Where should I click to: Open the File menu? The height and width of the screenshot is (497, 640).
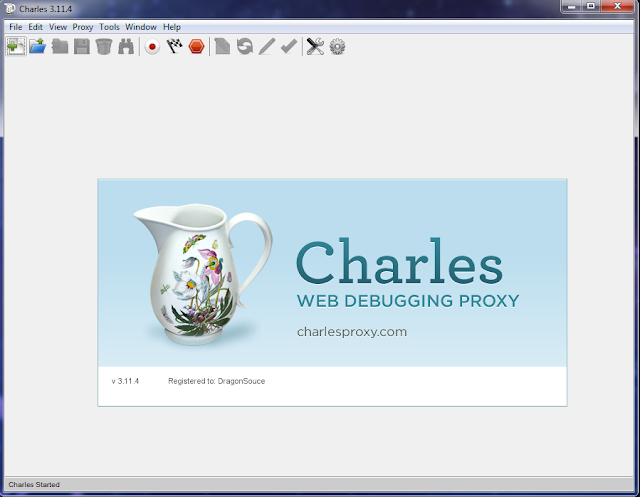pos(16,27)
